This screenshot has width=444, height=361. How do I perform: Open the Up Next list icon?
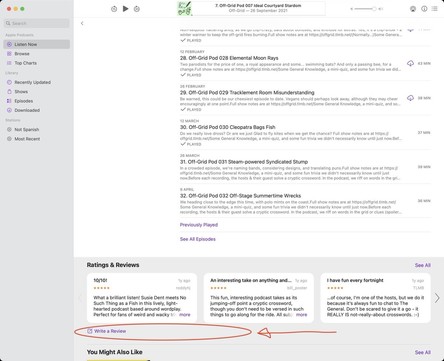[x=434, y=9]
